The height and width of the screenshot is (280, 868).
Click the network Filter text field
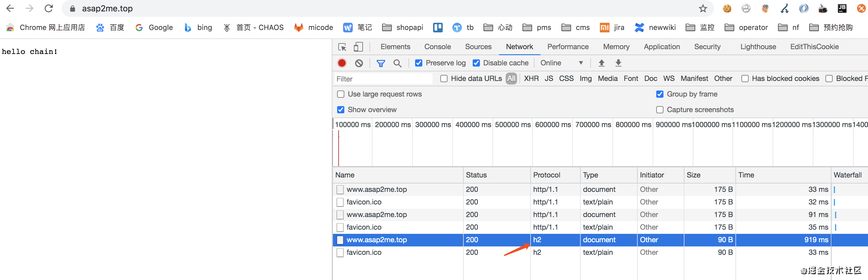click(x=383, y=79)
